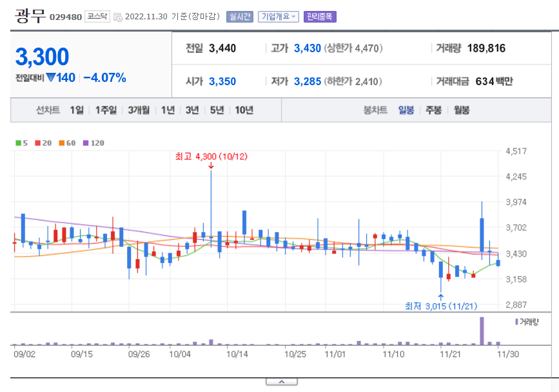This screenshot has height=392, width=559.
Task: Switch to 주봉 weekly candle chart
Action: pyautogui.click(x=433, y=110)
